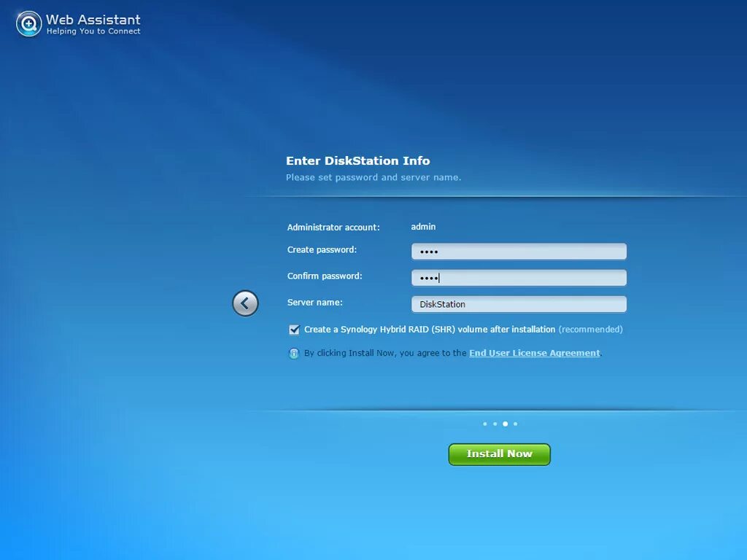The height and width of the screenshot is (560, 747).
Task: Open the End User License Agreement link
Action: click(x=535, y=353)
